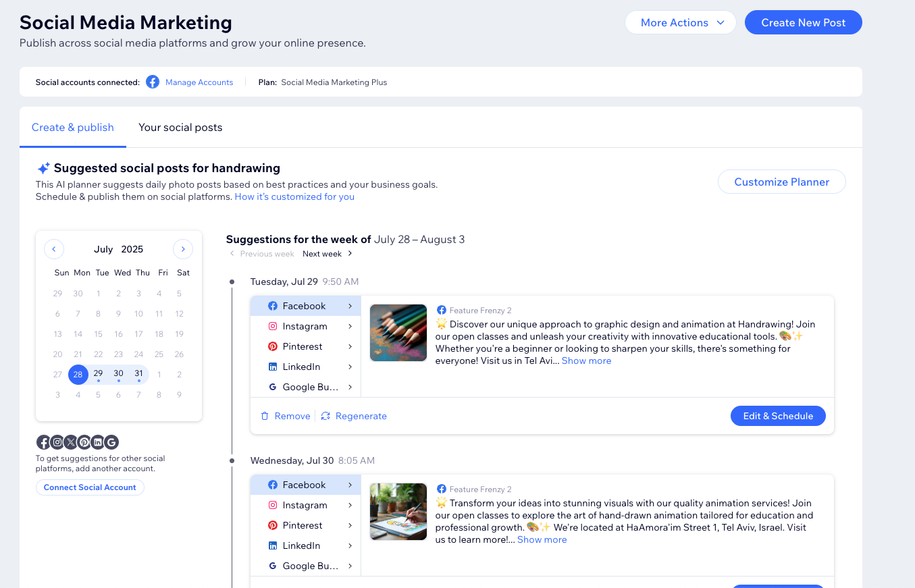915x588 pixels.
Task: Show more of the Wednesday post text
Action: pyautogui.click(x=542, y=540)
